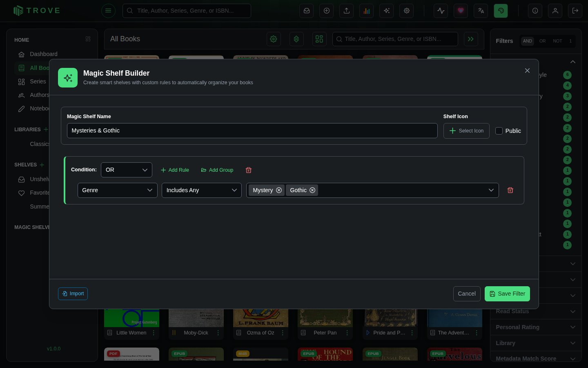Viewport: 588px width, 368px height.
Task: Select the AND filter mode
Action: point(528,41)
